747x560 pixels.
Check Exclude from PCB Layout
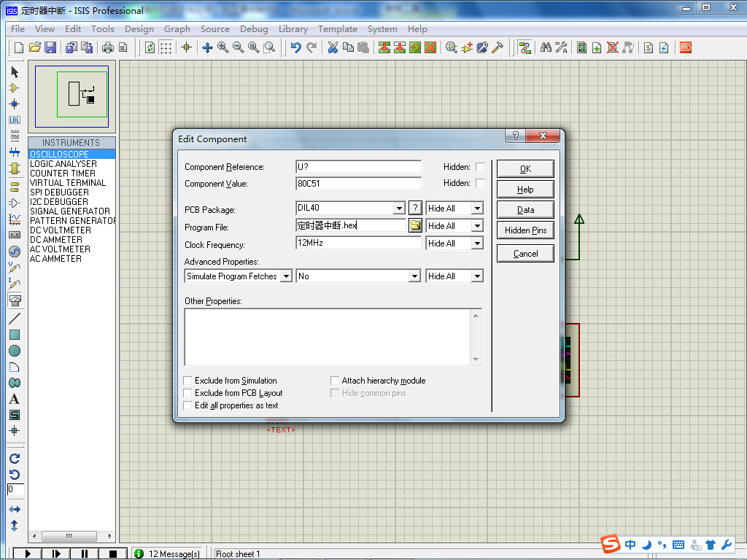tap(188, 393)
